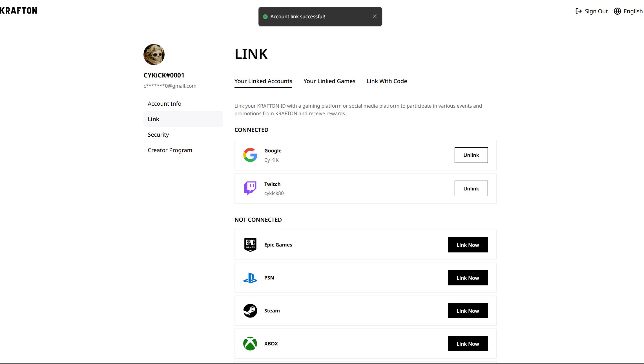Image resolution: width=644 pixels, height=364 pixels.
Task: Select Your Linked Accounts tab
Action: point(263,81)
